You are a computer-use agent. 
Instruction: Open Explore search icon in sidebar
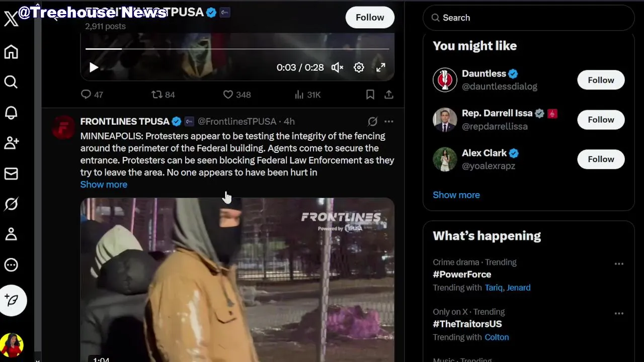coord(11,82)
